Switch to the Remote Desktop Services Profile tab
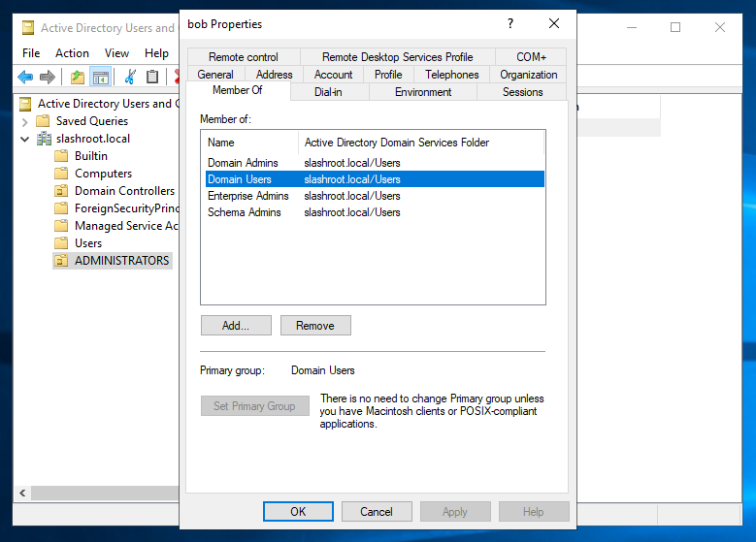 397,57
